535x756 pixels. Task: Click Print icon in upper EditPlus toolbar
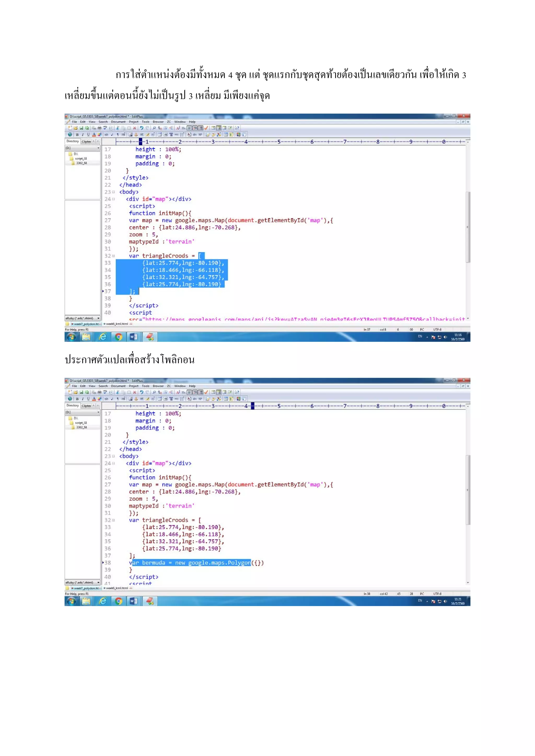pyautogui.click(x=100, y=128)
